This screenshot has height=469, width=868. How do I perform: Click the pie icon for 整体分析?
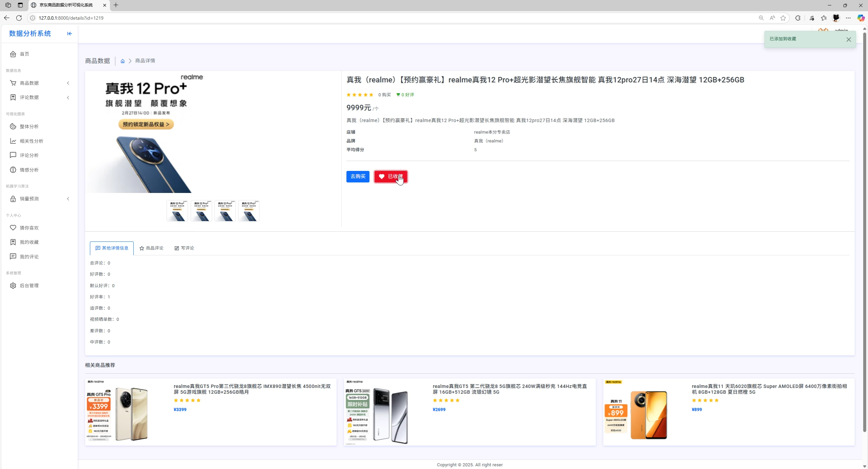(13, 126)
